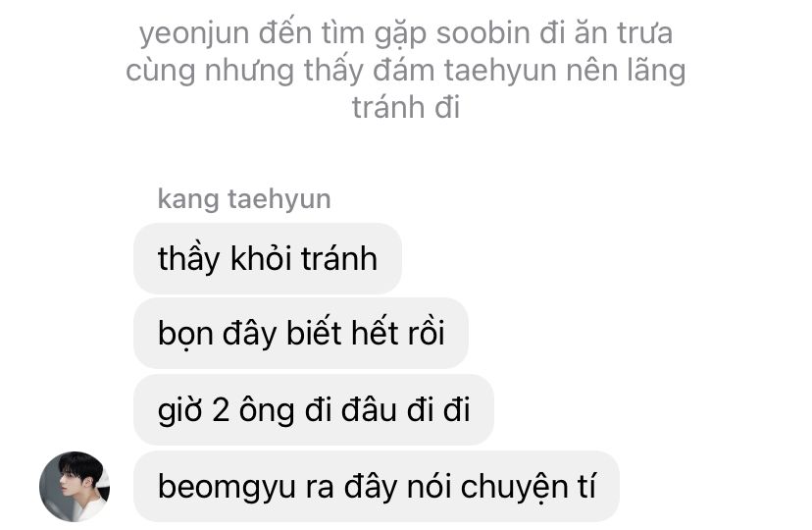Click the word 'giờ' starting the third bubble
This screenshot has height=530, width=812.
179,411
